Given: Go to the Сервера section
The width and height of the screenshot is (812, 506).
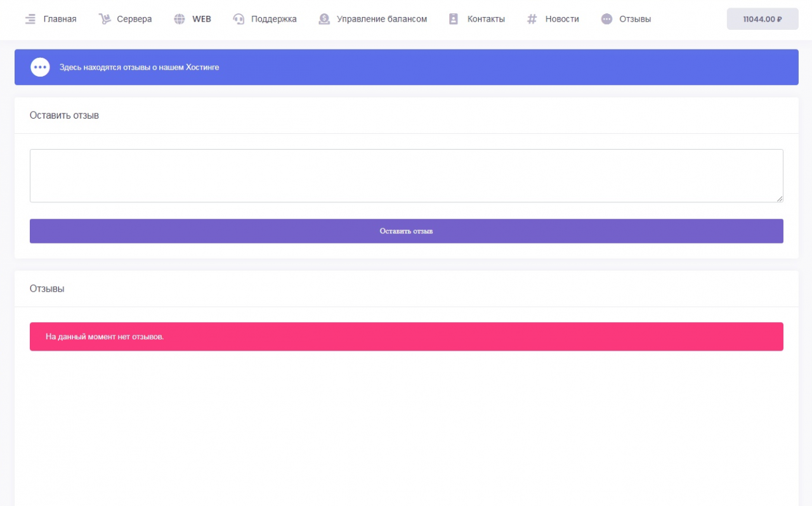Looking at the screenshot, I should point(134,19).
